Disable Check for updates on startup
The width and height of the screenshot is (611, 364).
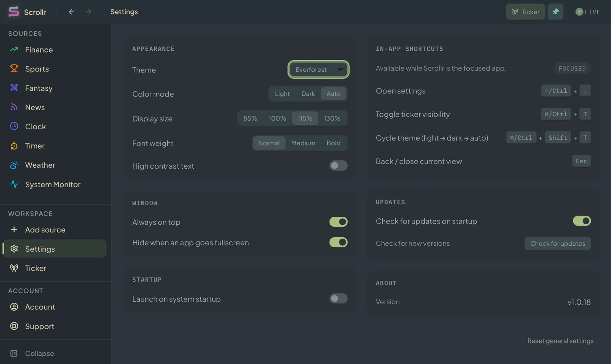click(x=582, y=221)
